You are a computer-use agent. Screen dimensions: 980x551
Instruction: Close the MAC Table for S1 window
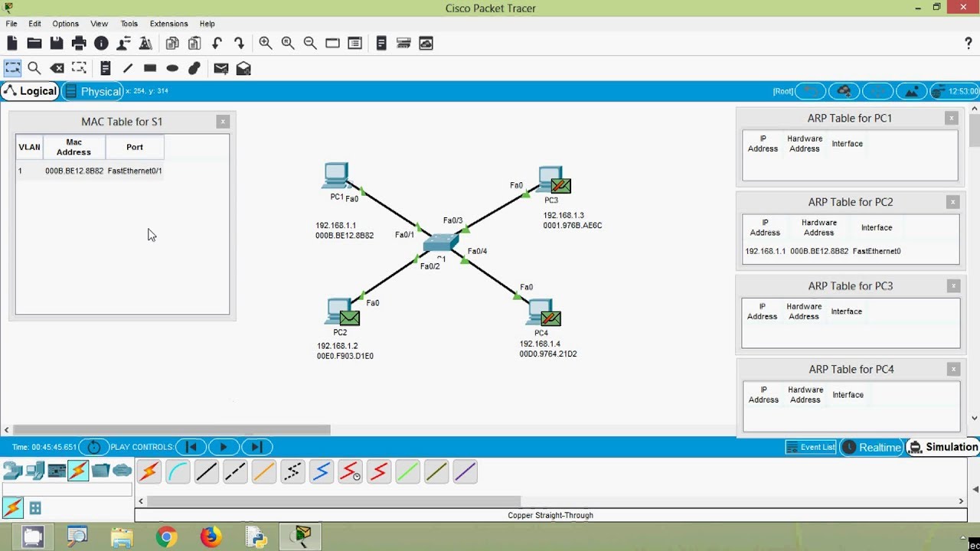(223, 122)
